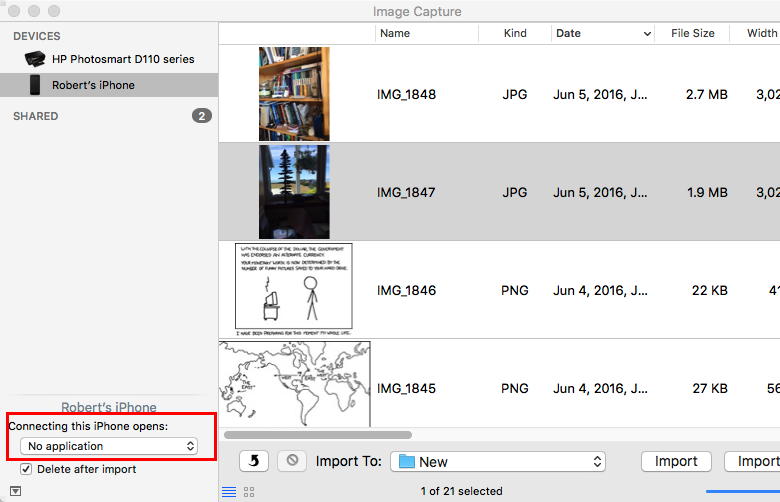Screen dimensions: 780x502
Task: Open the Import To destination dropdown
Action: point(499,461)
